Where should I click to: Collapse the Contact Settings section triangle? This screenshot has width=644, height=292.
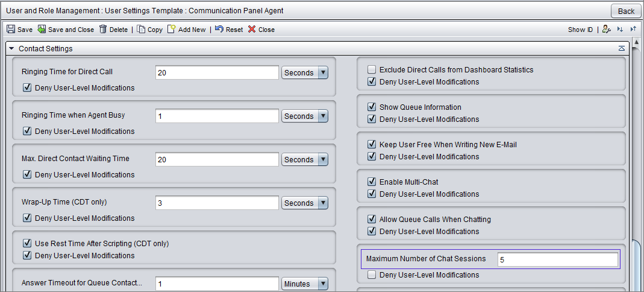(x=11, y=48)
